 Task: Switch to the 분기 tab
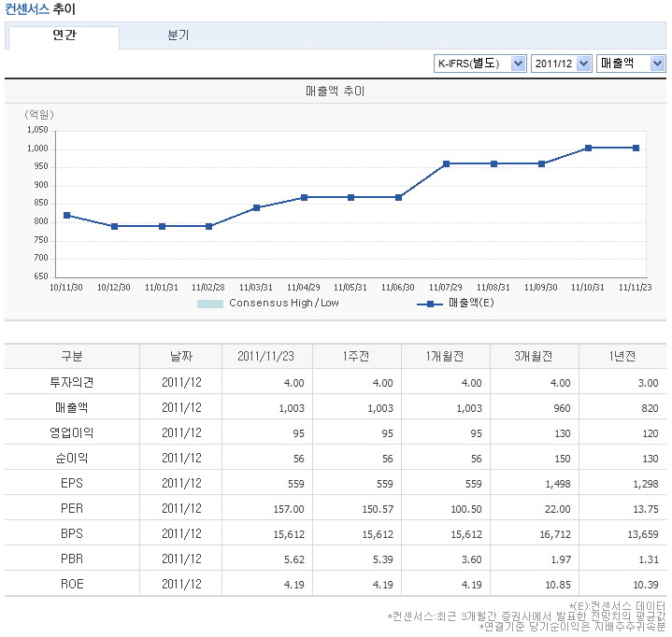(178, 35)
